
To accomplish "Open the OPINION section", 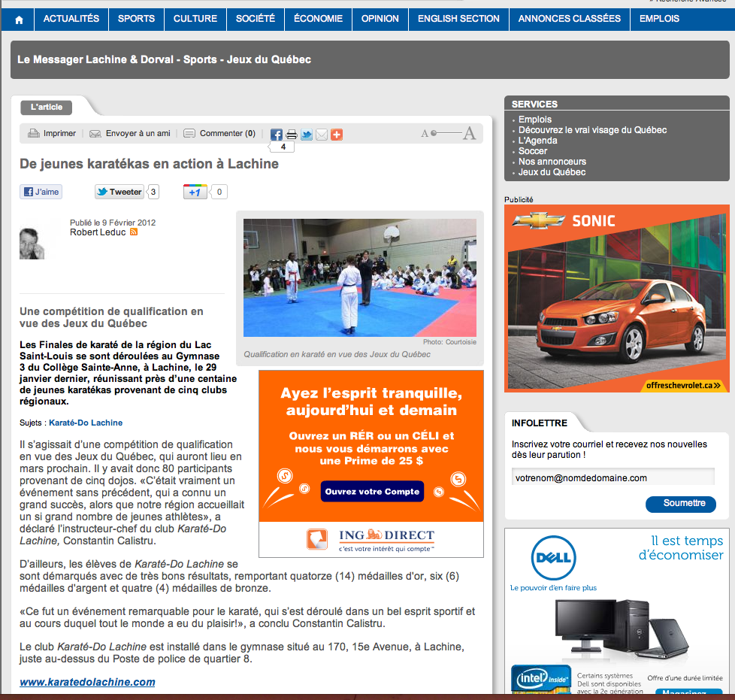I will coord(380,19).
